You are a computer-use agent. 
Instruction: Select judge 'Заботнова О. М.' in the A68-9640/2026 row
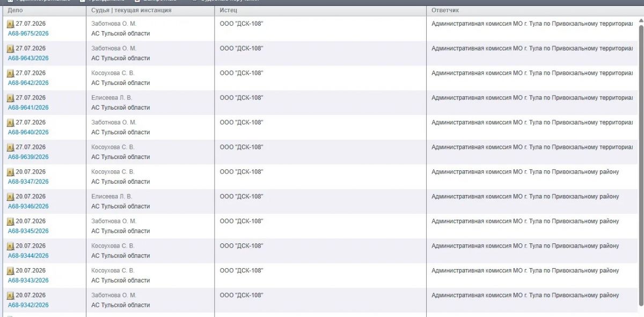[114, 123]
